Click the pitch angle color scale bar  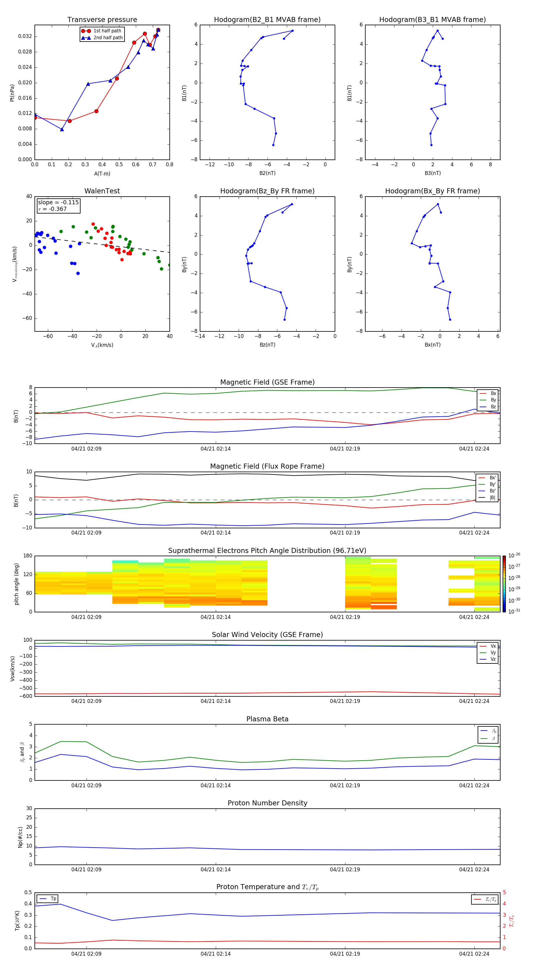tap(504, 584)
